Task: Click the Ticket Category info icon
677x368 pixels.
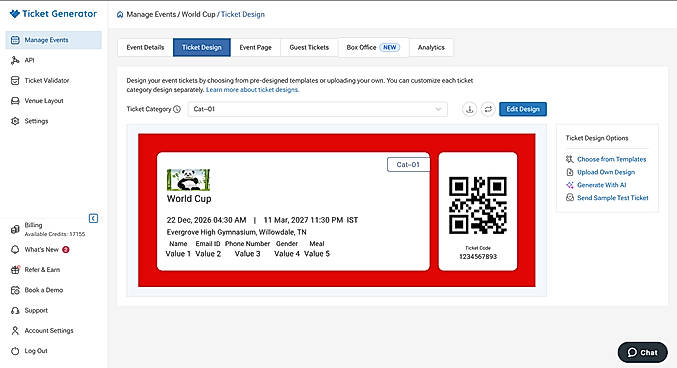Action: [x=177, y=109]
